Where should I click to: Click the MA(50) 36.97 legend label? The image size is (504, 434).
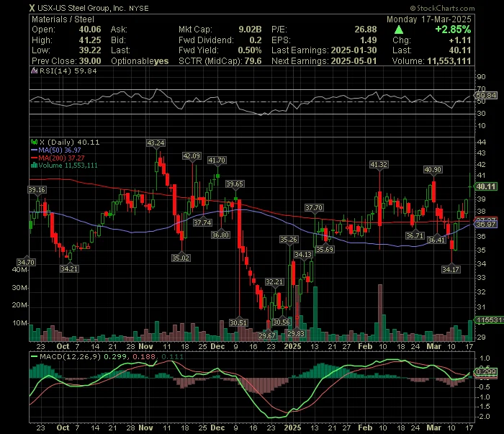point(60,150)
